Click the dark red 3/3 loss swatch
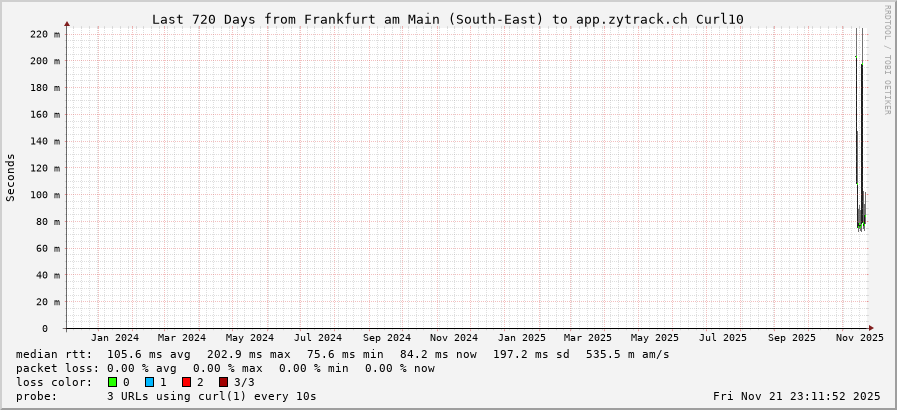 [x=223, y=382]
